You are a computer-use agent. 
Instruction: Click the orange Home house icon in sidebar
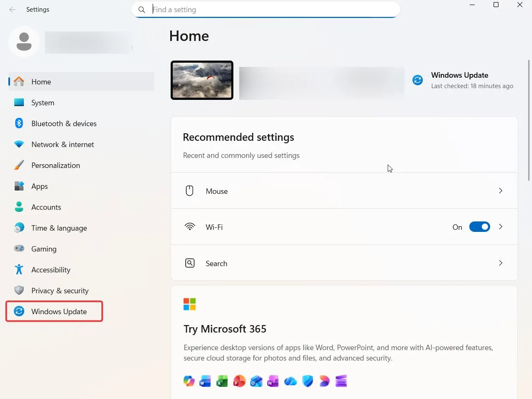point(19,81)
